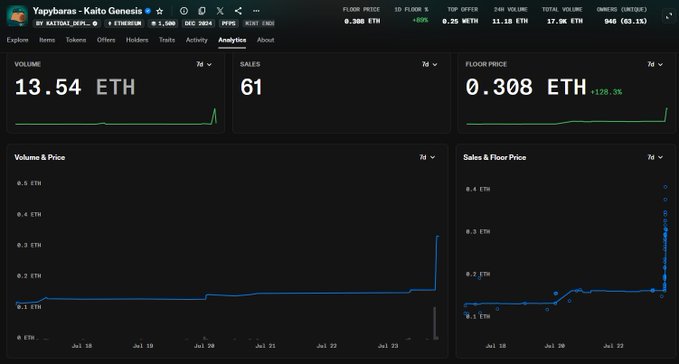Click the Yapybaras collection avatar image
The image size is (679, 364).
(x=17, y=16)
